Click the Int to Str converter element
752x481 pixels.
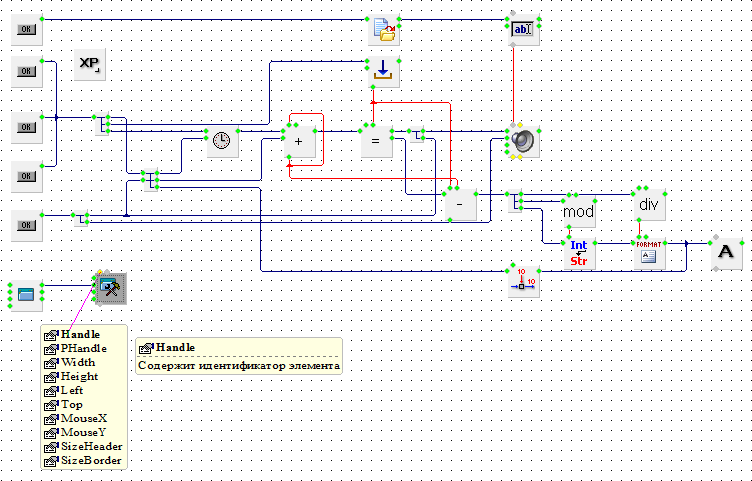pos(578,253)
